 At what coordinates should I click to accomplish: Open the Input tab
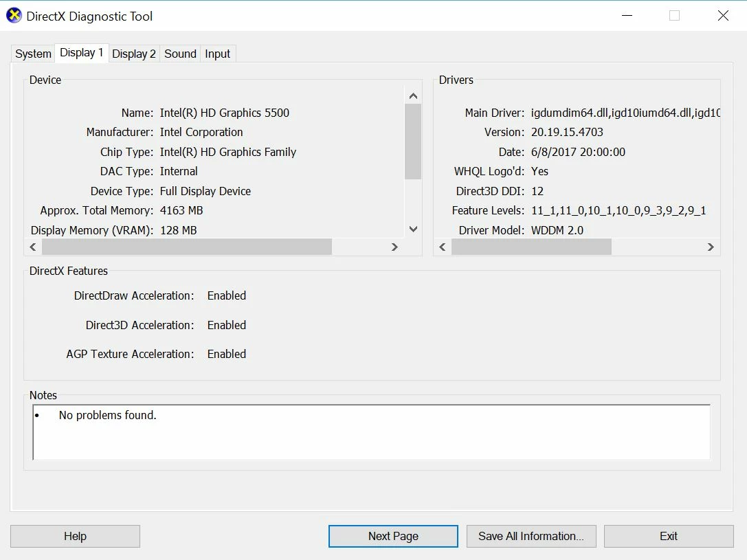click(217, 54)
